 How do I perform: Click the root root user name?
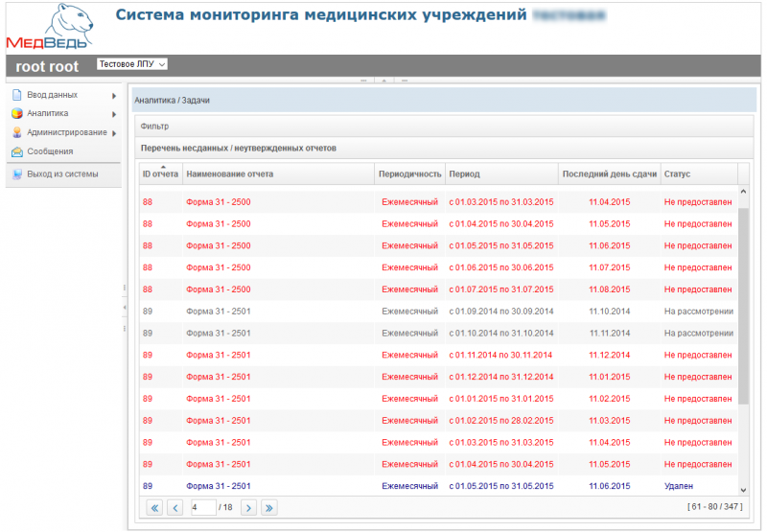(47, 66)
